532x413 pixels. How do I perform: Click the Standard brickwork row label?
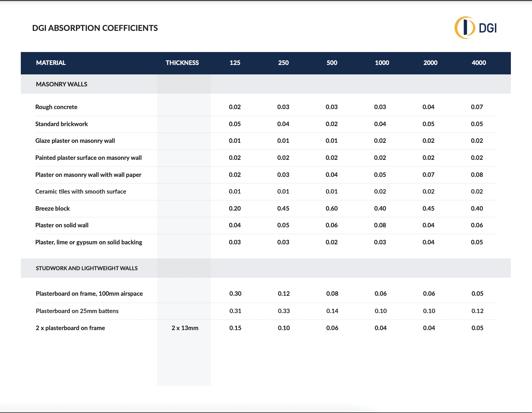(x=61, y=124)
